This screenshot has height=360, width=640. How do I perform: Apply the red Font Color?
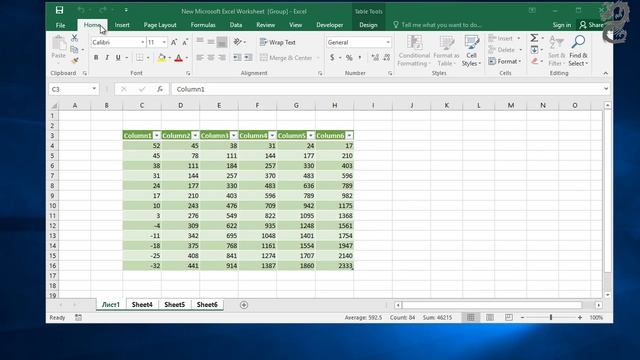click(178, 58)
